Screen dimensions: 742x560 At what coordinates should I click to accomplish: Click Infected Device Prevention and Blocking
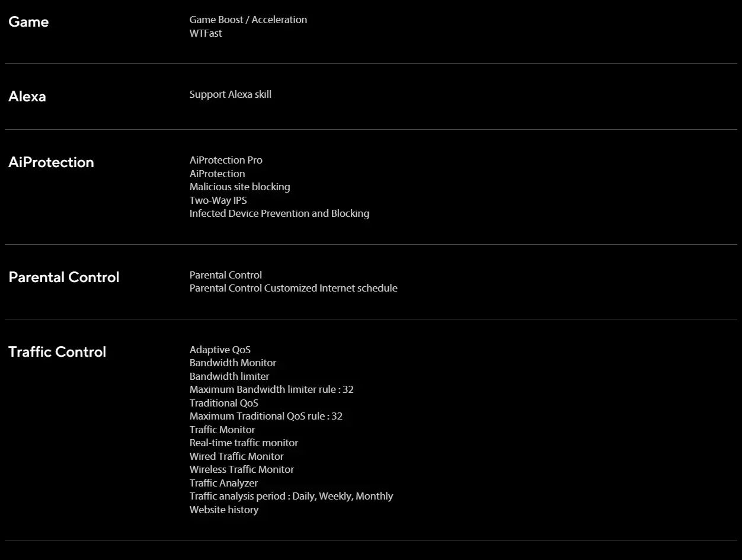(279, 213)
